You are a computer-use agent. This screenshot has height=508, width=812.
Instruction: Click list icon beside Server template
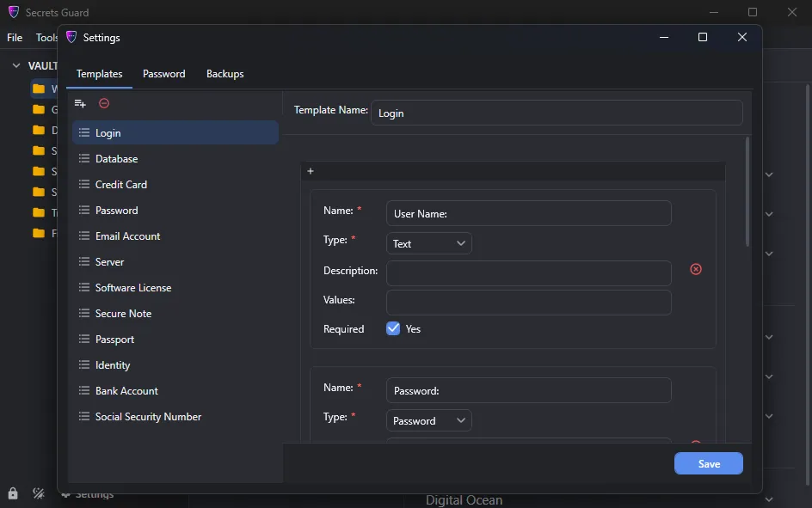pyautogui.click(x=84, y=262)
